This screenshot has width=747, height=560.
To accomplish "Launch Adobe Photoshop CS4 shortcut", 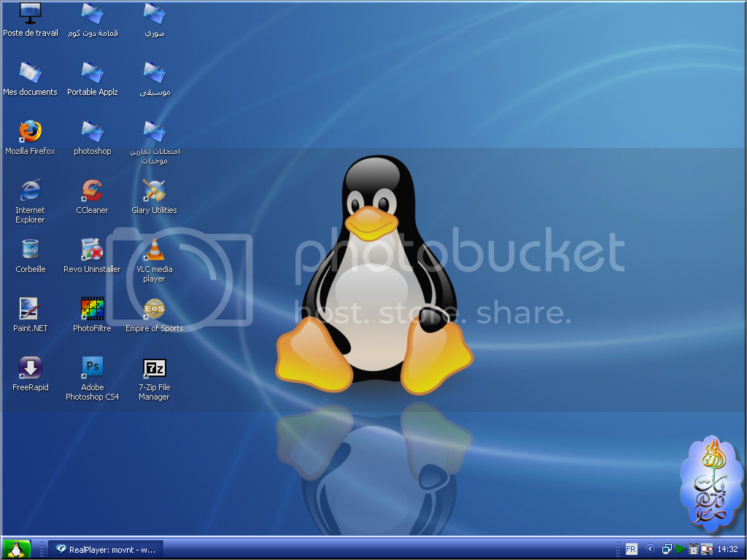I will click(92, 368).
